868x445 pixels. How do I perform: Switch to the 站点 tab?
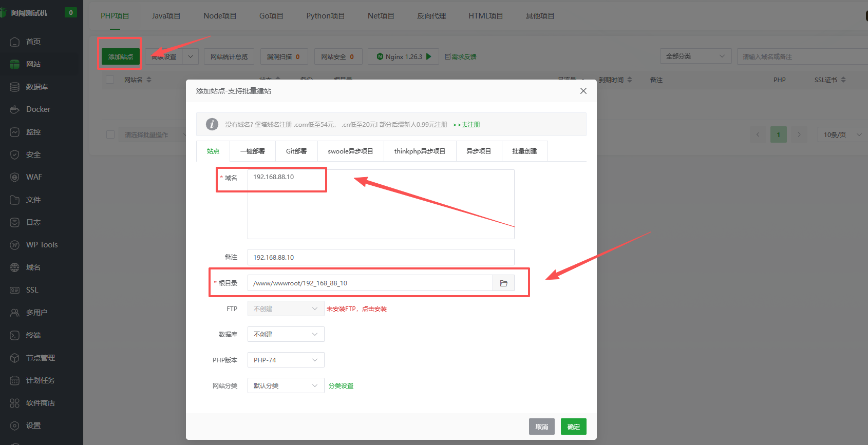(x=213, y=151)
